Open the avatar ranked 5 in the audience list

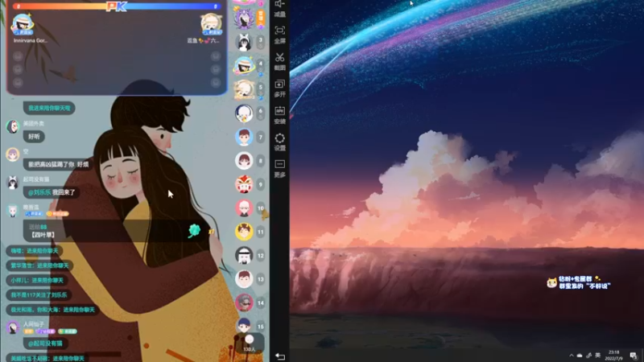point(244,89)
